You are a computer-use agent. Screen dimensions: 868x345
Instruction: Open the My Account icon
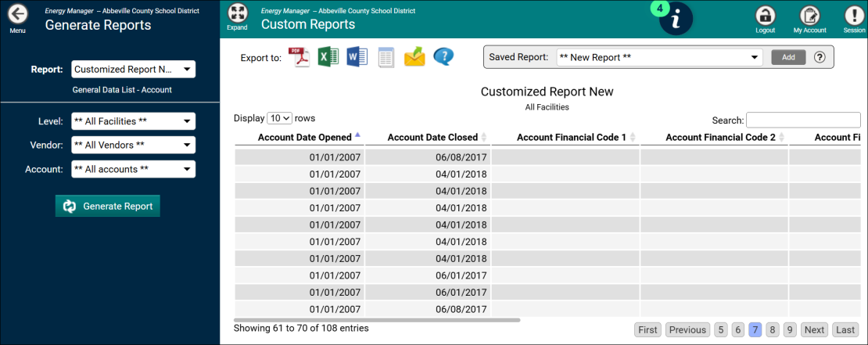(809, 16)
